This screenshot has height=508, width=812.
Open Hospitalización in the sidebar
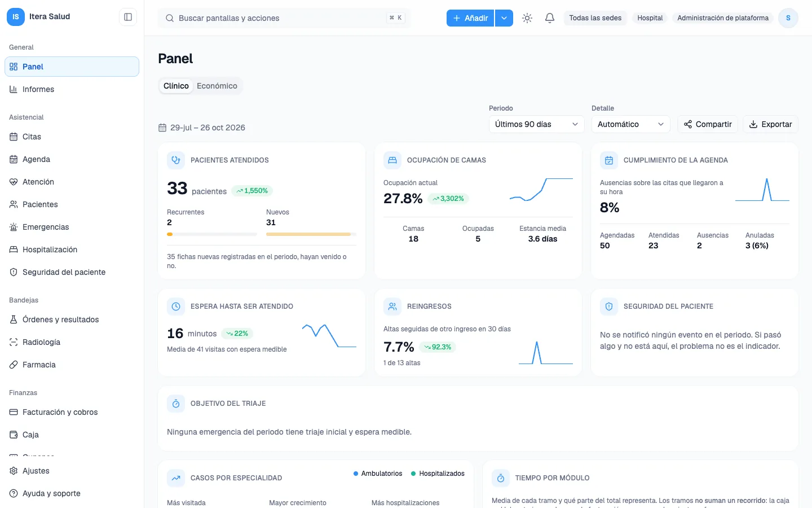(x=72, y=249)
